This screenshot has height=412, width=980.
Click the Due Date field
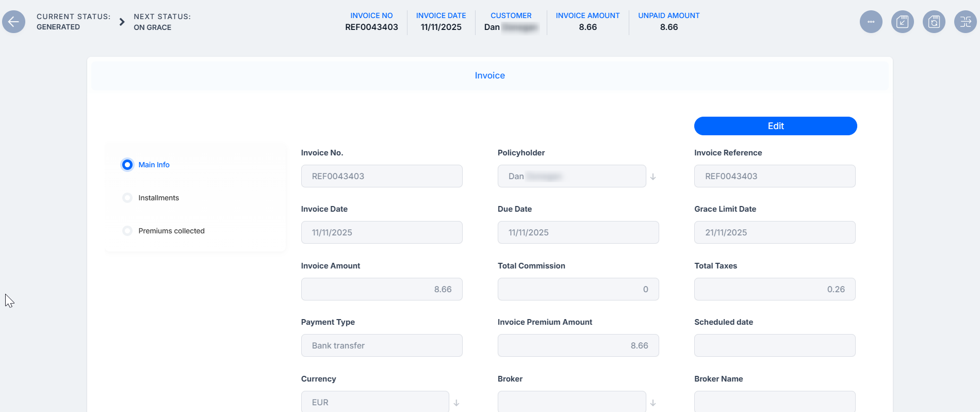(x=578, y=232)
